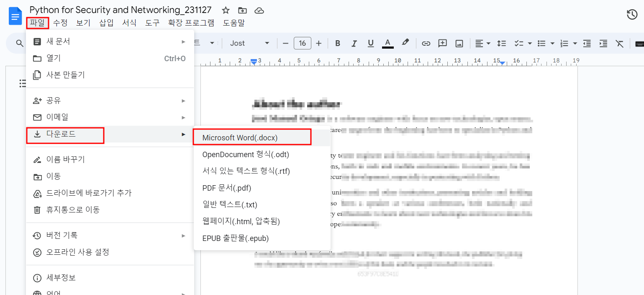Download as 서식 있는 텍스트 형식(.rtf)
Screen dimensions: 644x295
coord(262,171)
